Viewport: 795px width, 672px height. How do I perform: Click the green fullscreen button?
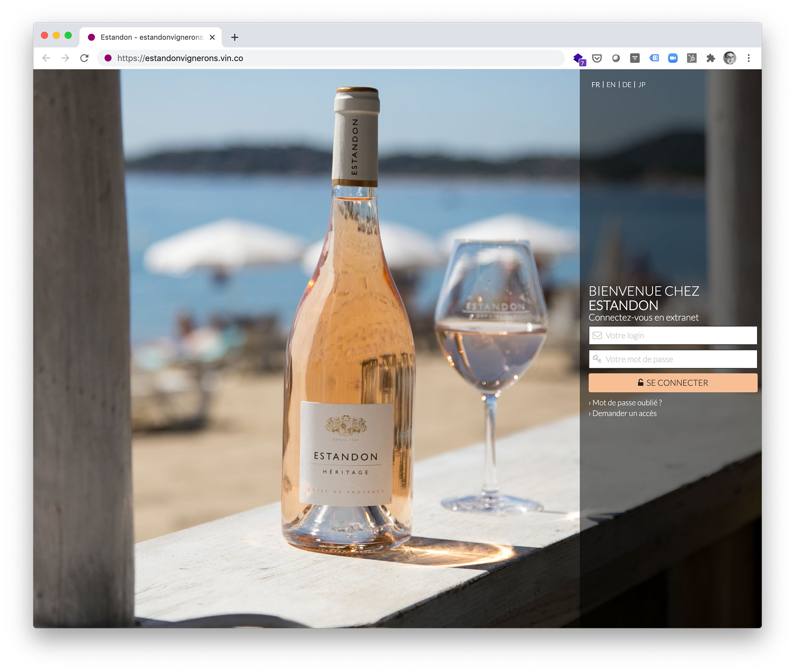68,35
